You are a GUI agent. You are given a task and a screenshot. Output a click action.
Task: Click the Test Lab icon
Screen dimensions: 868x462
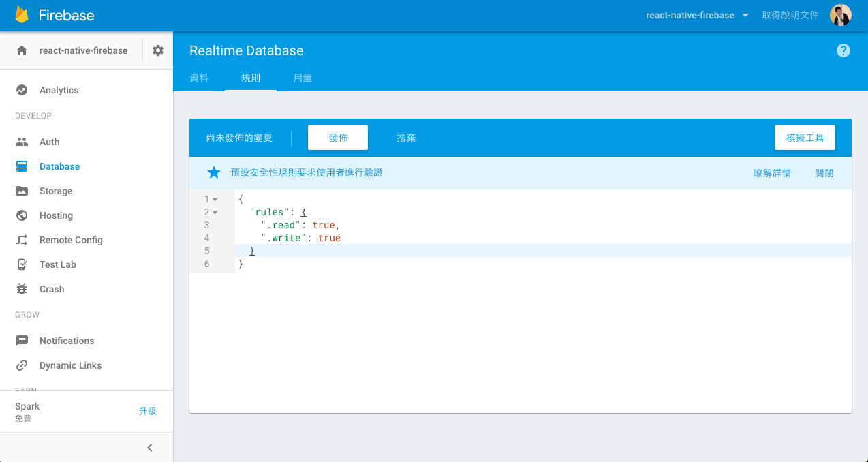[22, 264]
